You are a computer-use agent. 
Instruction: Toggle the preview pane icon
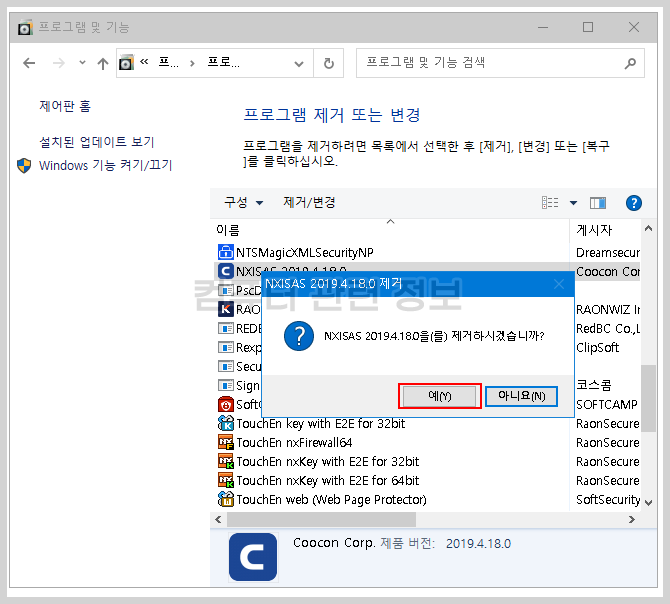click(598, 203)
